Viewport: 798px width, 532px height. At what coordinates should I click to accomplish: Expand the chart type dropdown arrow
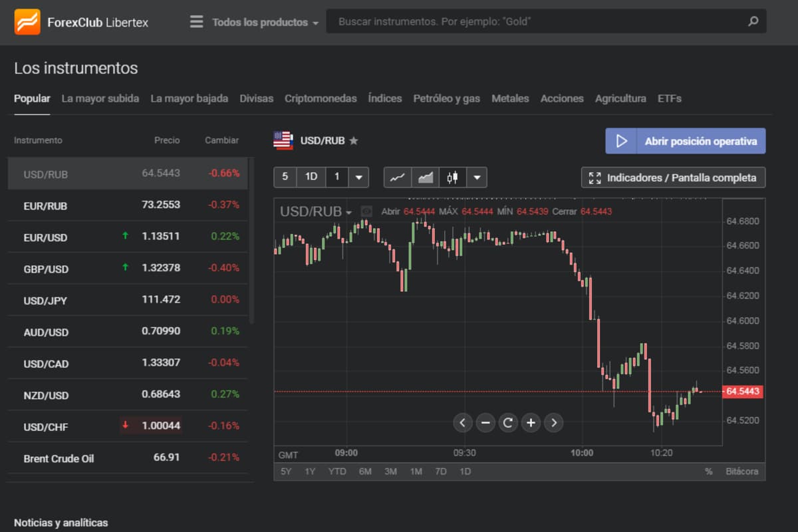coord(477,178)
